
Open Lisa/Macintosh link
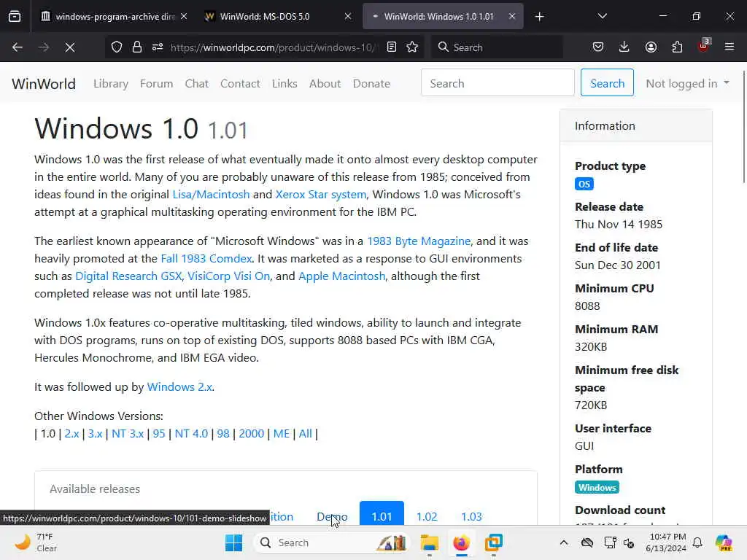click(211, 194)
